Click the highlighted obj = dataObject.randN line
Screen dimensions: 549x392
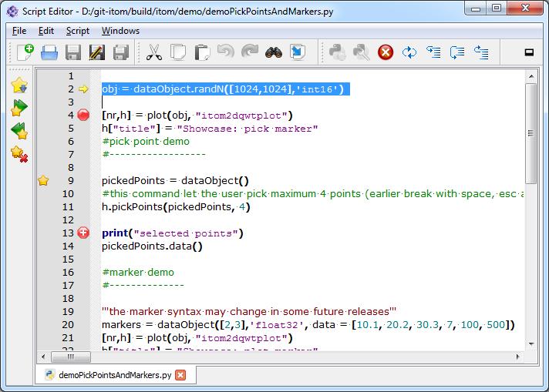click(x=225, y=89)
